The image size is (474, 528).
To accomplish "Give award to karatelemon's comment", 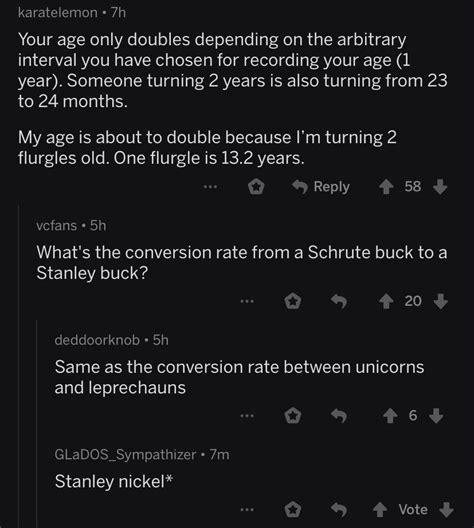I will 256,187.
